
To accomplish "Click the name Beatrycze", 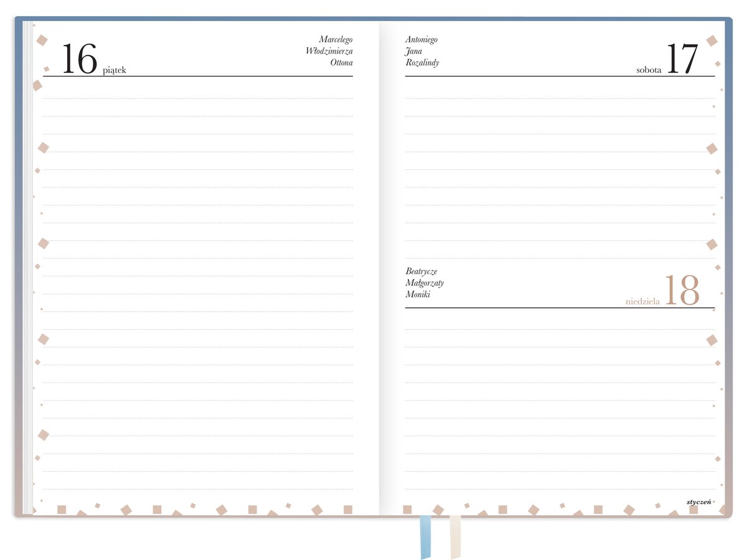I will tap(421, 271).
